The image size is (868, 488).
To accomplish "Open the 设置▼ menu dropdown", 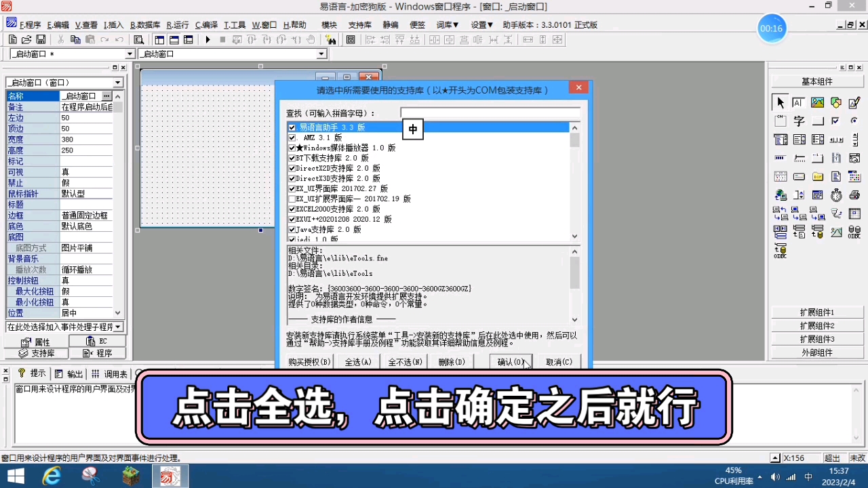I will pos(482,24).
